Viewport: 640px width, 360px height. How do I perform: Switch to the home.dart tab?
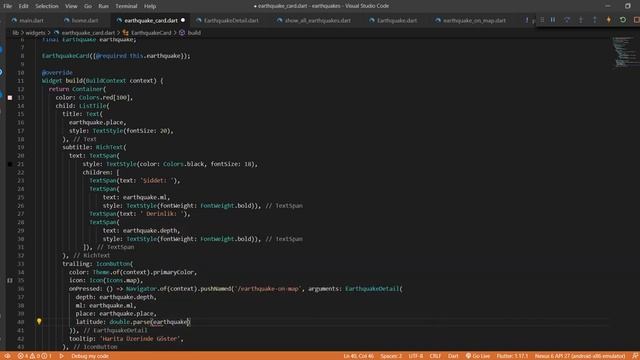tap(81, 20)
